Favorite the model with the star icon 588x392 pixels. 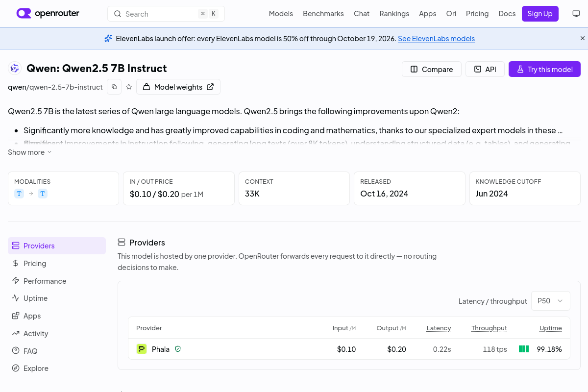pos(129,87)
